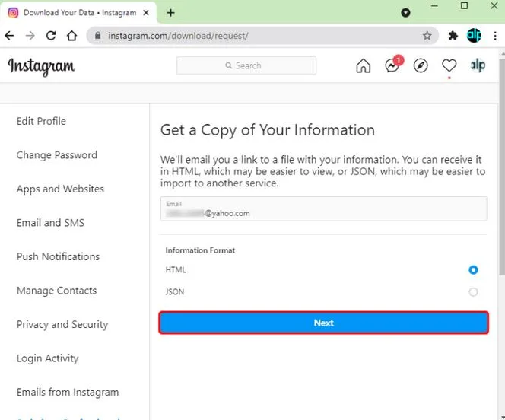
Task: Maximize the browser window
Action: [x=464, y=6]
